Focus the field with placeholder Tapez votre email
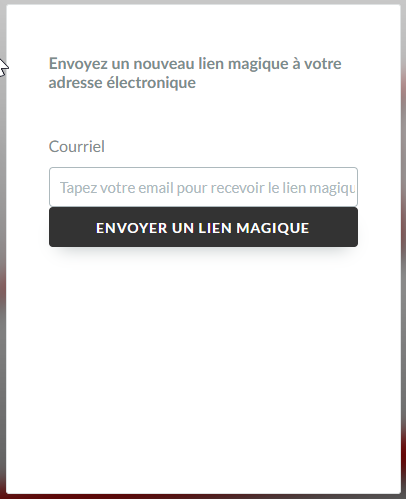406x499 pixels. [203, 187]
